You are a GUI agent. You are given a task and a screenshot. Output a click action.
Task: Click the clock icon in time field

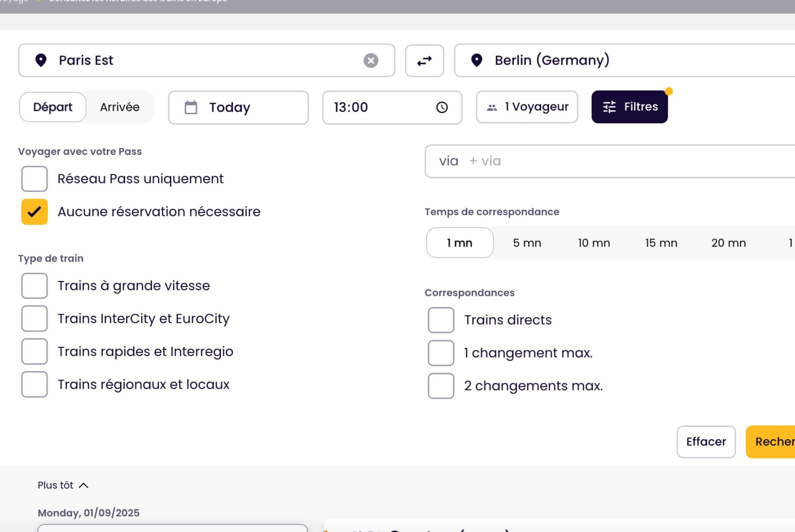coord(442,107)
